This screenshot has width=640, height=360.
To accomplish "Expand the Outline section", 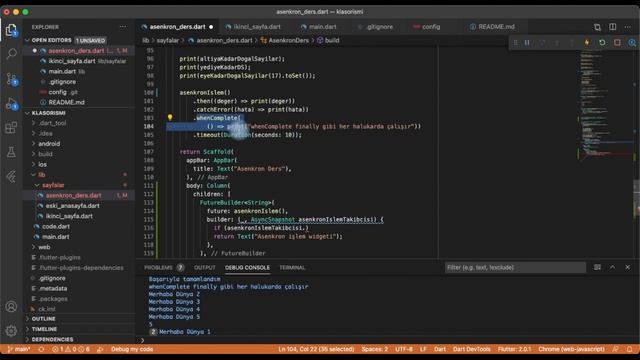I will click(x=44, y=319).
